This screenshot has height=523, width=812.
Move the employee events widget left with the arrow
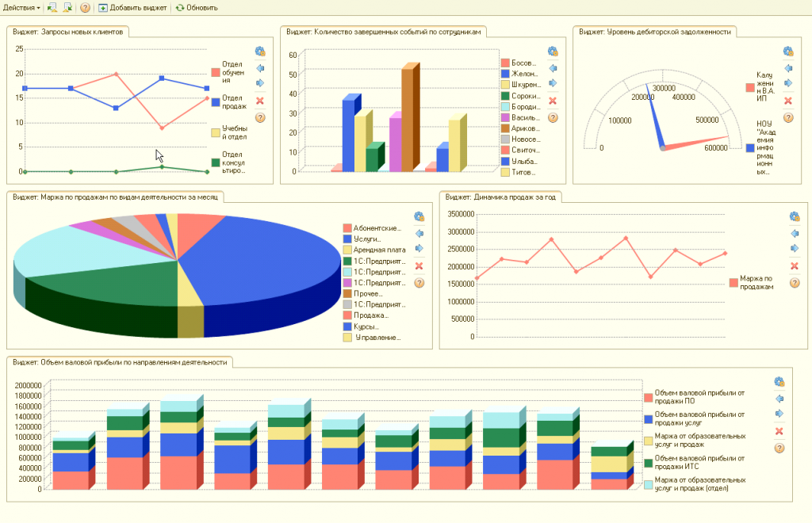tap(553, 68)
